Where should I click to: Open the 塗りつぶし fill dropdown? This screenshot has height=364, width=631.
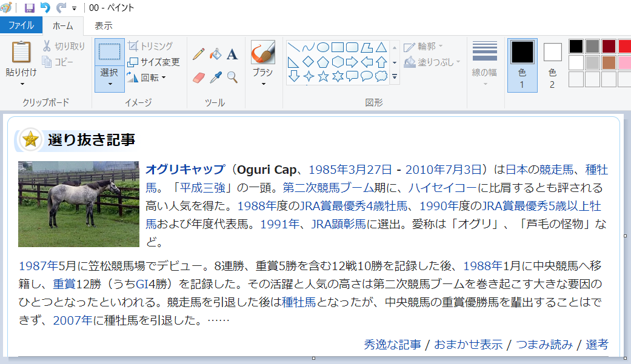[x=432, y=62]
